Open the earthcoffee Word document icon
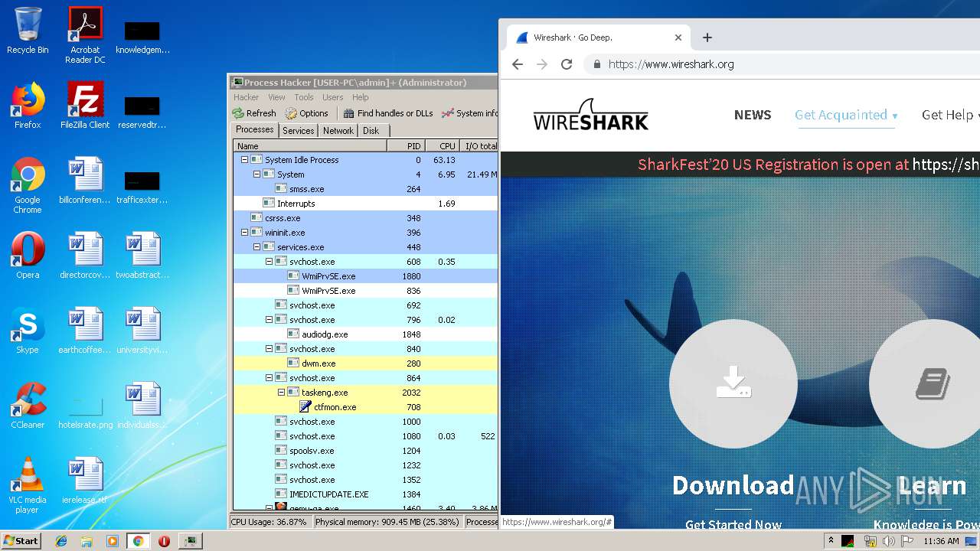The image size is (980, 551). coord(85,331)
